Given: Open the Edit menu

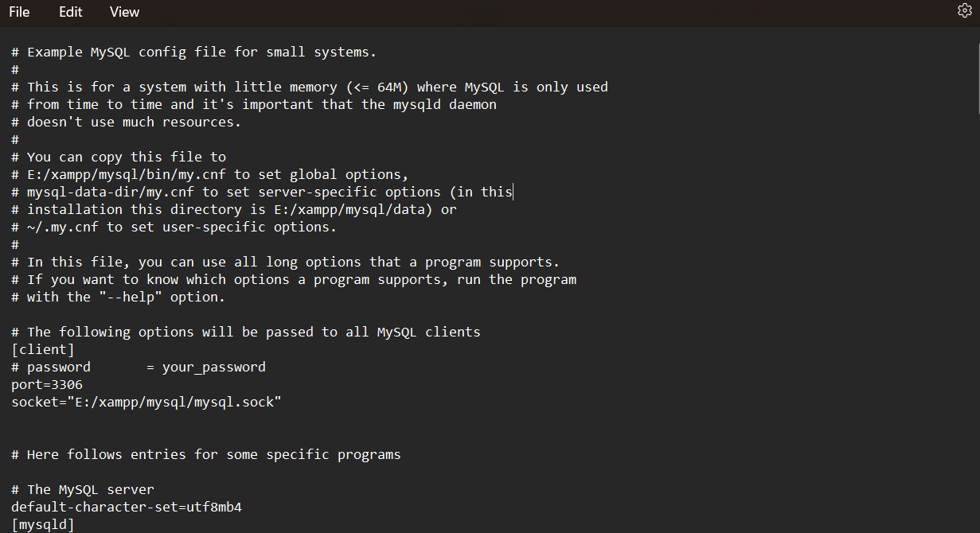Looking at the screenshot, I should pyautogui.click(x=70, y=12).
